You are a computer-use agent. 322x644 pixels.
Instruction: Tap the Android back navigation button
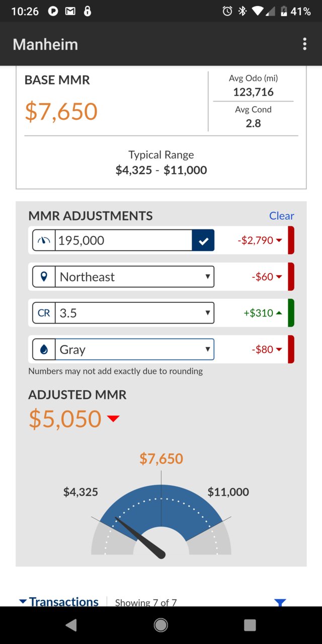click(71, 625)
